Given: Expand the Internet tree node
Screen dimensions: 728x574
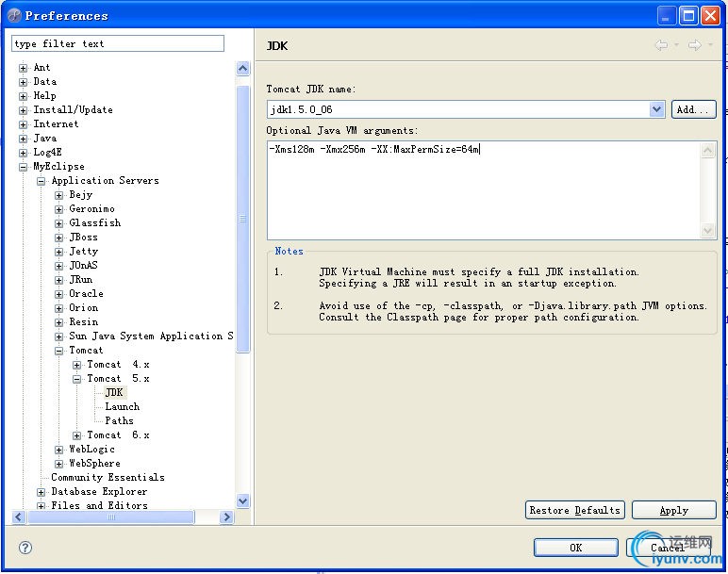Looking at the screenshot, I should coord(23,124).
